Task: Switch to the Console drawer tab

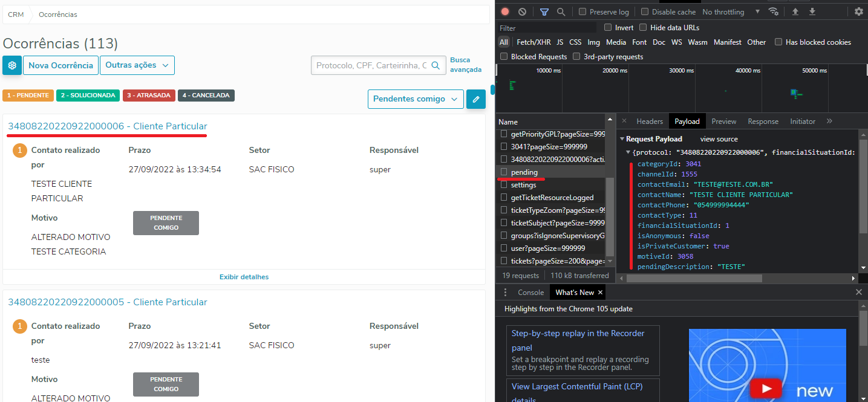Action: point(530,293)
